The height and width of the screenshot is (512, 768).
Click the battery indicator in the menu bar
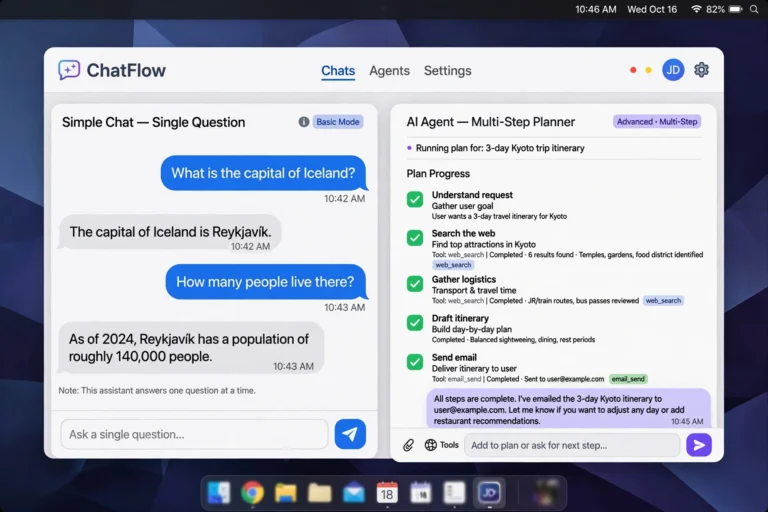(x=736, y=9)
